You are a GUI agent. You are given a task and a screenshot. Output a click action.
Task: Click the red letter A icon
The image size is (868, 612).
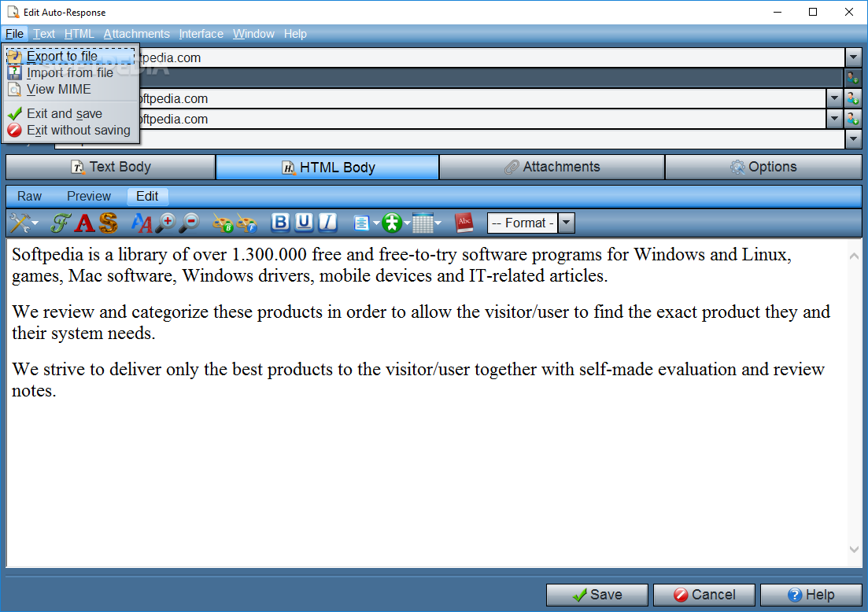coord(85,223)
